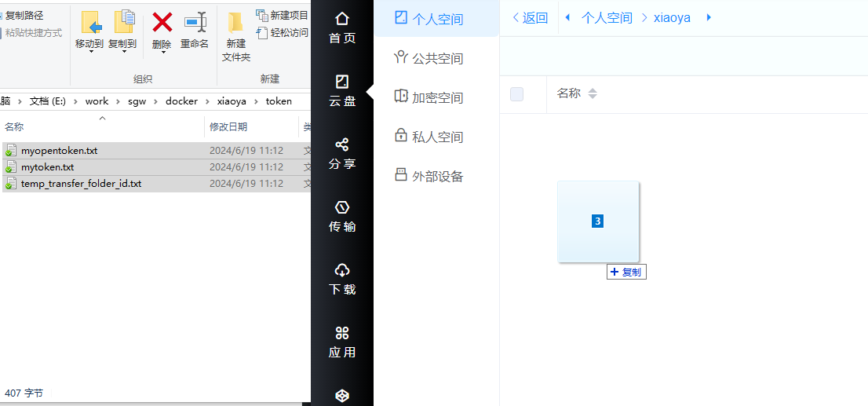Click the date of myopentoken.txt
The width and height of the screenshot is (868, 406).
(x=246, y=151)
